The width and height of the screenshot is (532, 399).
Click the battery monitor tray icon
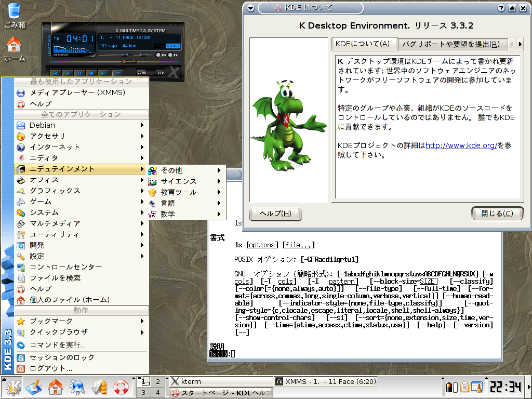[451, 387]
